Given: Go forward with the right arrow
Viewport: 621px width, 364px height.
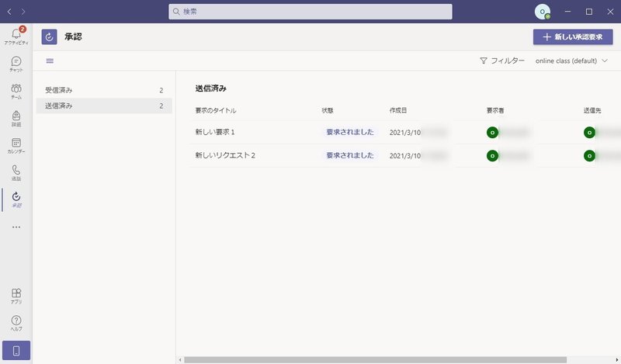Looking at the screenshot, I should click(x=23, y=12).
